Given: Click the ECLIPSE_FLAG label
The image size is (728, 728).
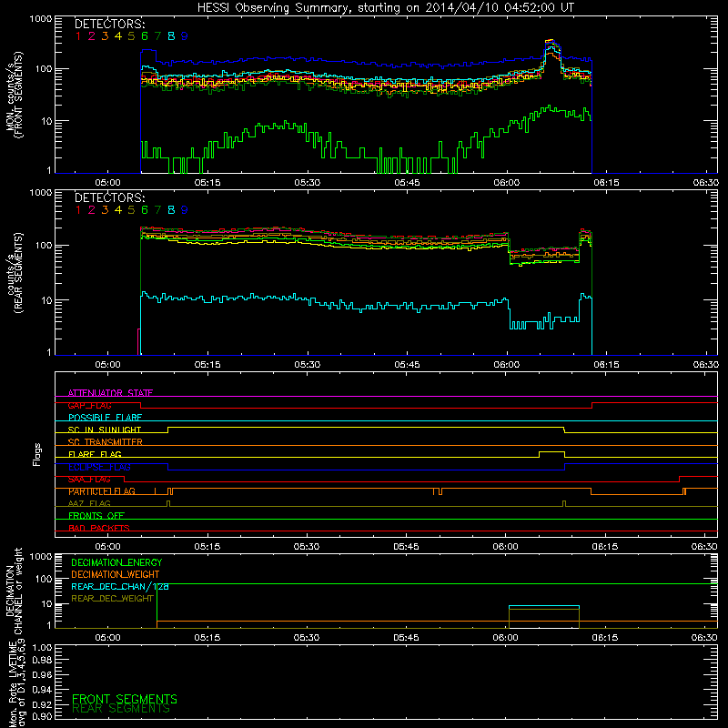Looking at the screenshot, I should pyautogui.click(x=99, y=467).
